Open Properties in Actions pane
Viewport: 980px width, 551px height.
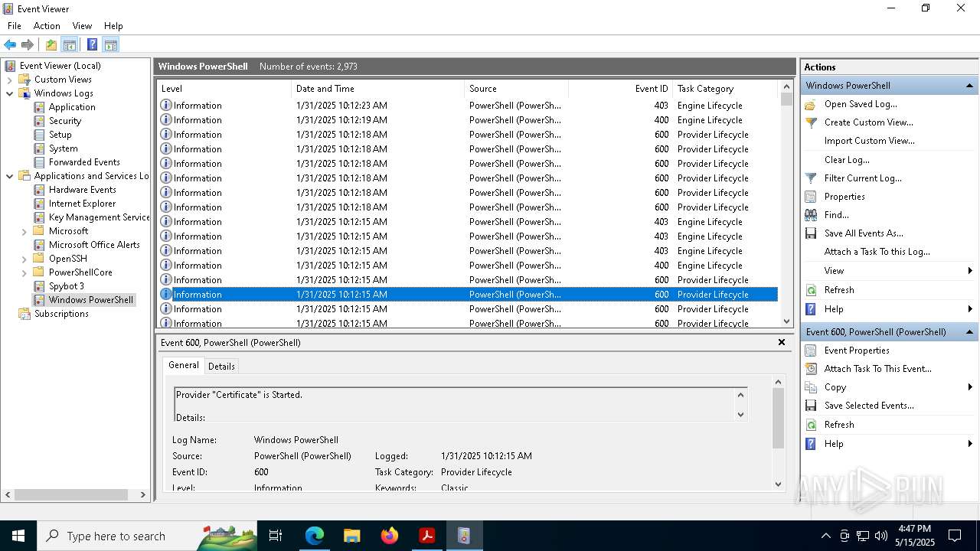pos(844,197)
